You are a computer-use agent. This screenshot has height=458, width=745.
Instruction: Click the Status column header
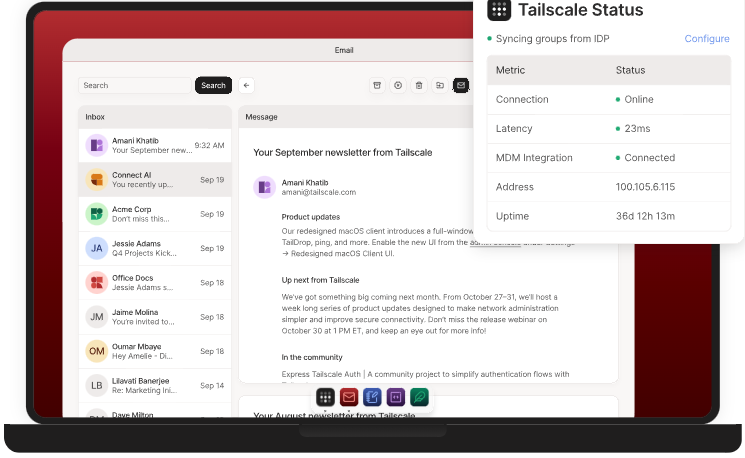[x=630, y=70]
